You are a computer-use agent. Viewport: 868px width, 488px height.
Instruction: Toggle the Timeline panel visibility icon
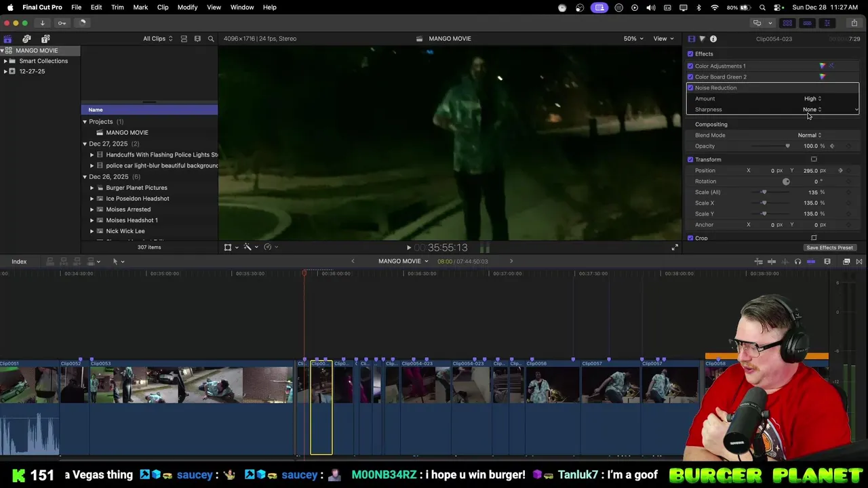[807, 23]
